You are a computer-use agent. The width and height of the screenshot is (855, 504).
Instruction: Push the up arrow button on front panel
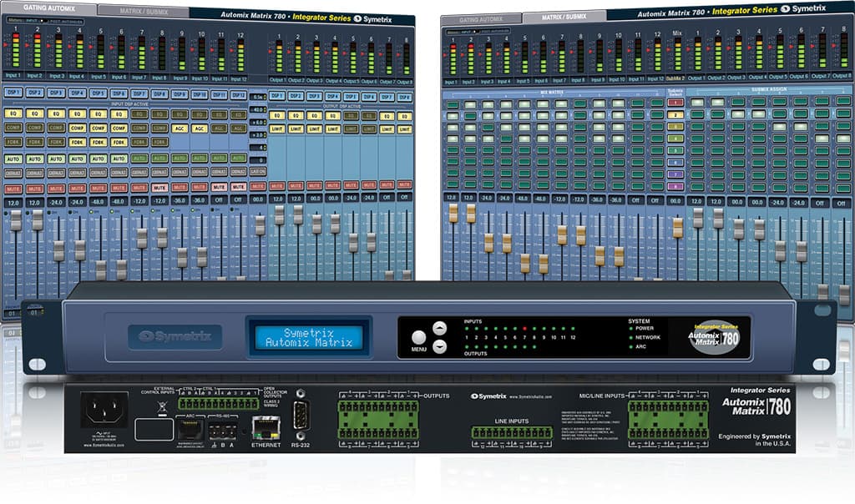pyautogui.click(x=439, y=328)
